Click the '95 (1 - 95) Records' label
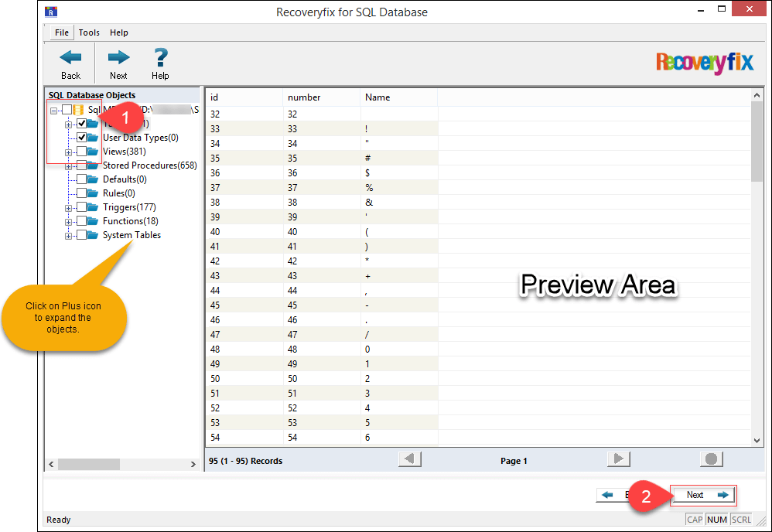This screenshot has height=532, width=772. (246, 461)
